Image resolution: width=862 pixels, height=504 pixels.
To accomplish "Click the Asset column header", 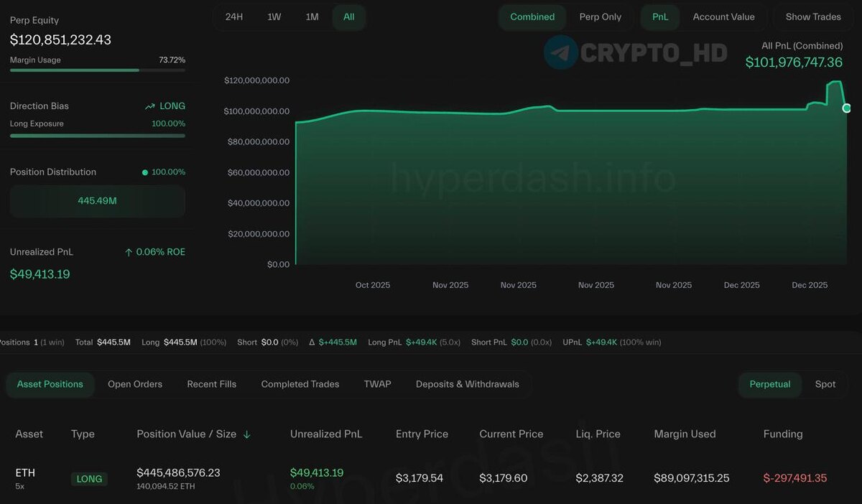I will tap(29, 434).
